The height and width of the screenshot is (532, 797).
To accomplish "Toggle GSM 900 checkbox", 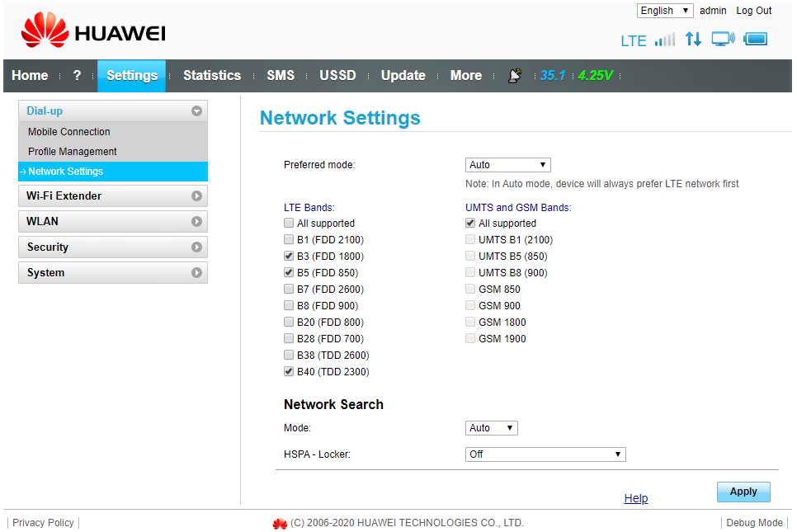I will 470,305.
